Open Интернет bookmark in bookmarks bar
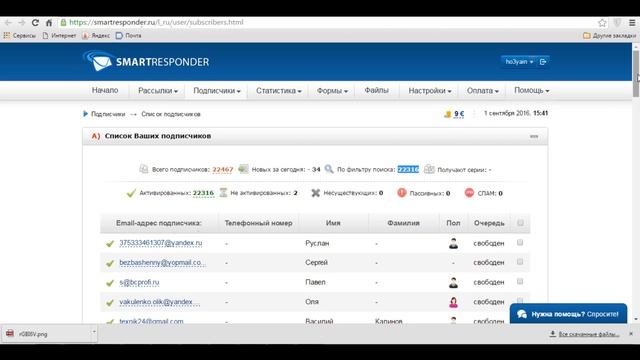640x360 pixels. [60, 36]
